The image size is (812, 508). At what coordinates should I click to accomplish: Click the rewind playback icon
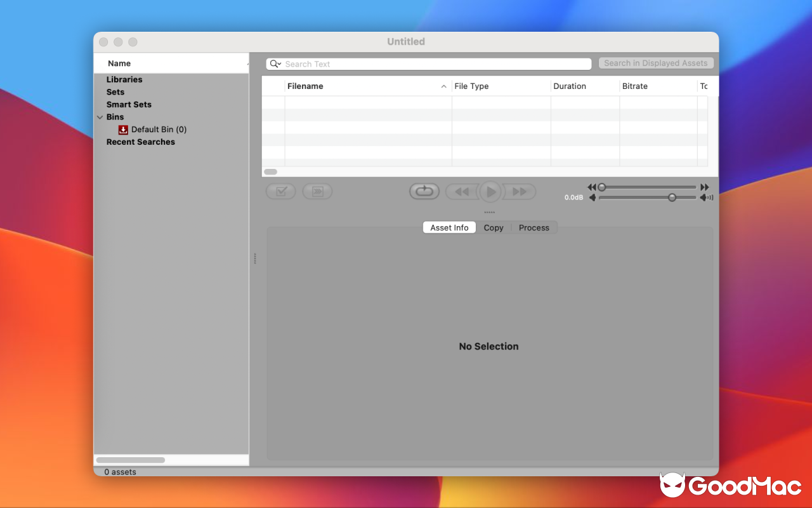463,191
